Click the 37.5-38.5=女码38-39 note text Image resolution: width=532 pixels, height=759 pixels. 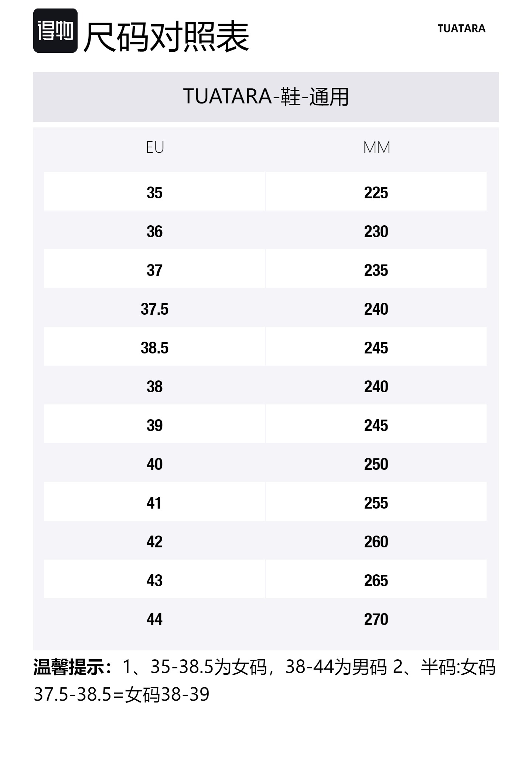click(122, 694)
